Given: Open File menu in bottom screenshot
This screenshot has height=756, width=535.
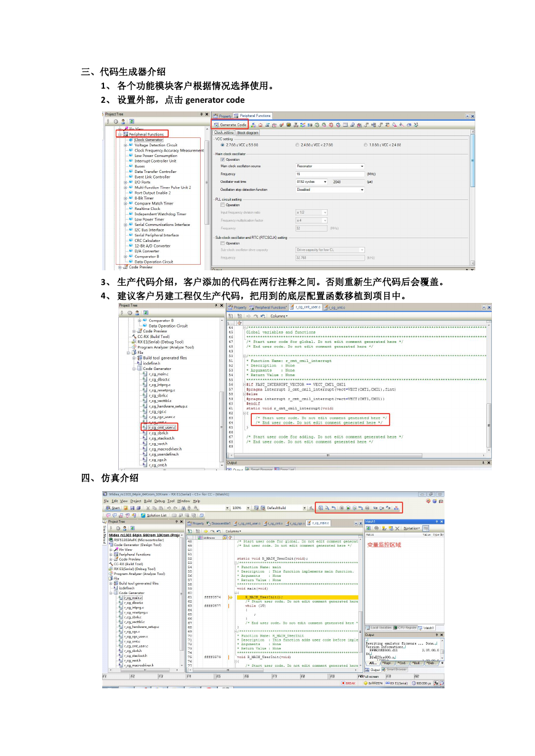Looking at the screenshot, I should point(106,501).
